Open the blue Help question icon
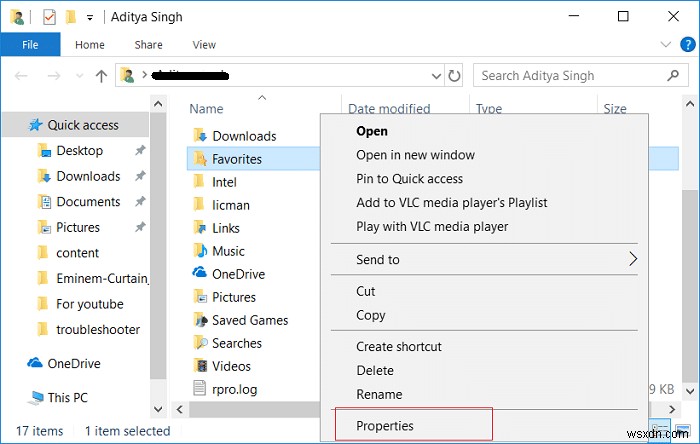 coord(687,45)
